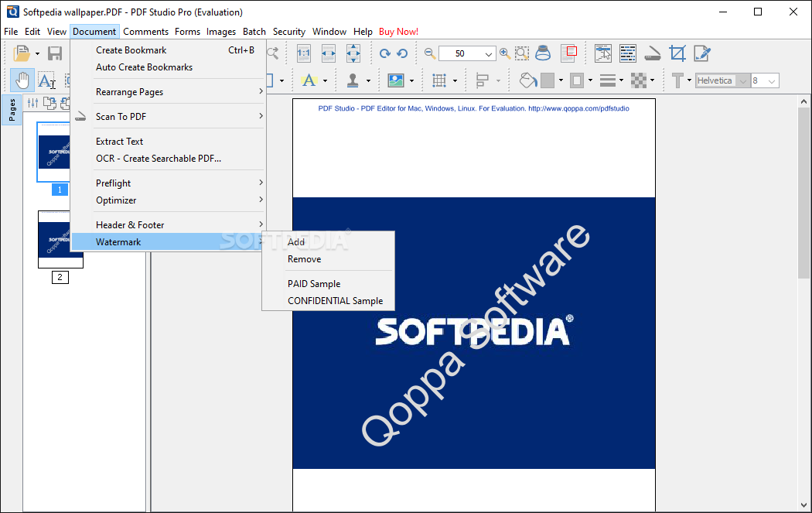Open the Security menu
This screenshot has height=513, width=812.
coord(289,32)
